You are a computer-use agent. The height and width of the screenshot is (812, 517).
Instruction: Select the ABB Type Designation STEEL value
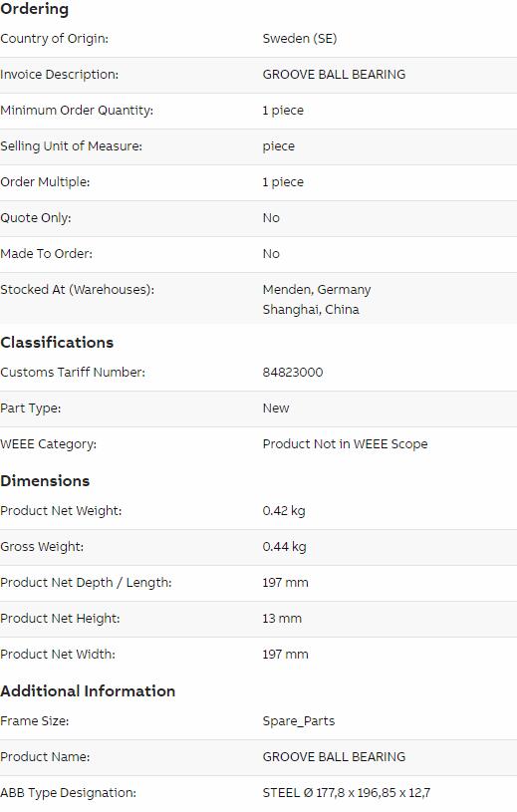click(x=347, y=793)
